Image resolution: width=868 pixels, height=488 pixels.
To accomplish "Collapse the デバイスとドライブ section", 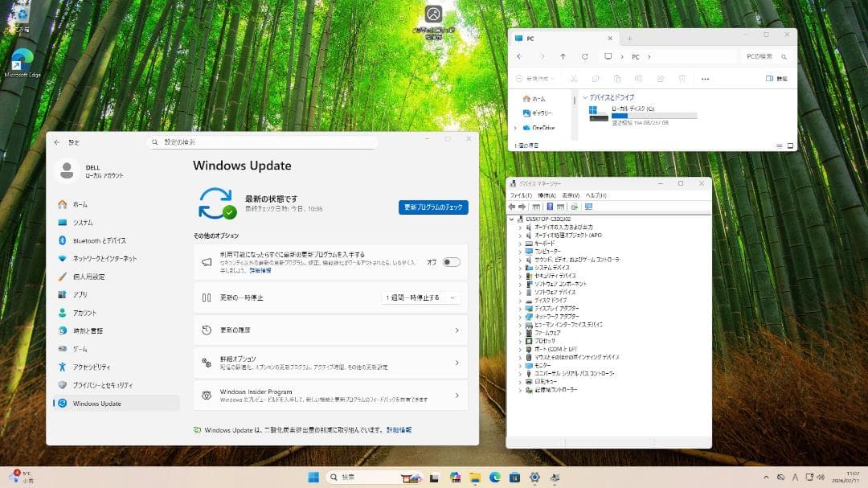I will point(586,97).
